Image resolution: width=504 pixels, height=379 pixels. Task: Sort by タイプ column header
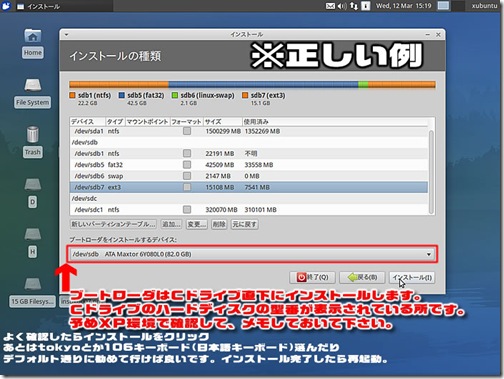tap(115, 122)
